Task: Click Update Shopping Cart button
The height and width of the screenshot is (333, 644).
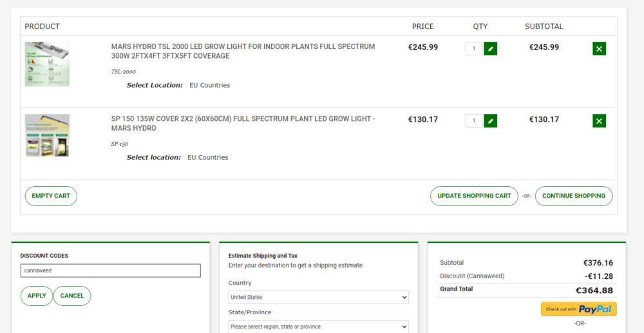Action: (x=474, y=196)
